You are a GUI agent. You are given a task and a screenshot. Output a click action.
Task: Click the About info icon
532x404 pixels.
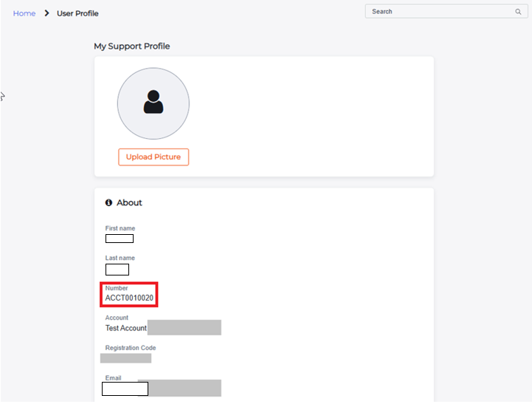click(108, 202)
